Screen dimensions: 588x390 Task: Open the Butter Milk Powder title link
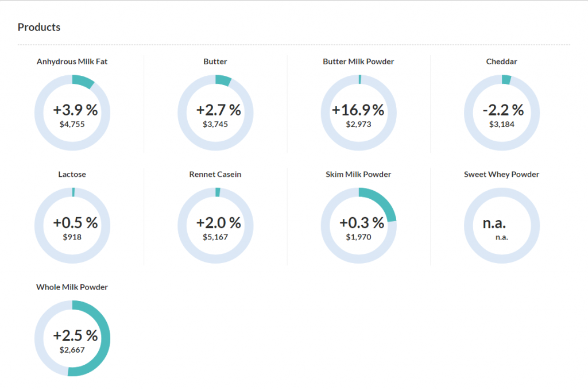click(x=358, y=61)
